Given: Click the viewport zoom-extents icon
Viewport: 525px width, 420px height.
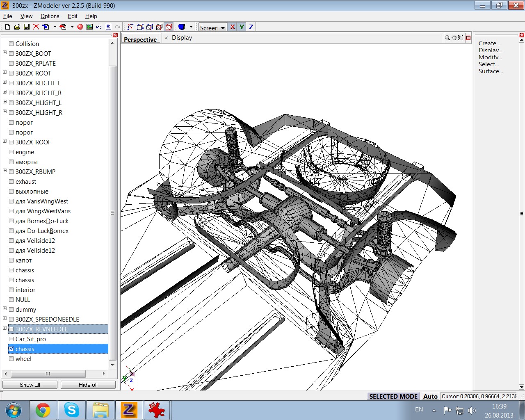Looking at the screenshot, I should (461, 38).
